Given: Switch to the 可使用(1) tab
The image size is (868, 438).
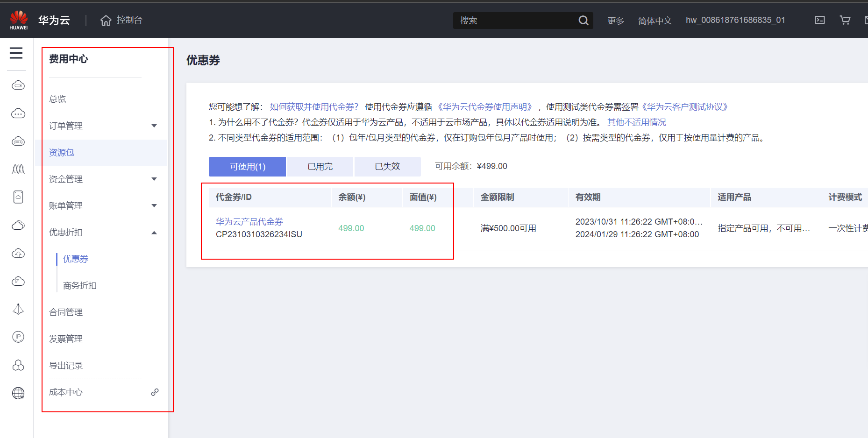Looking at the screenshot, I should (247, 167).
